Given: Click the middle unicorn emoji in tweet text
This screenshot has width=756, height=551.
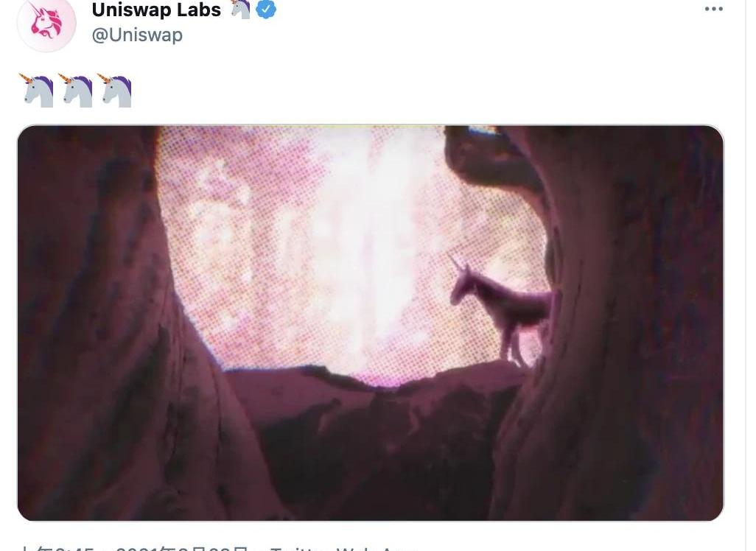Looking at the screenshot, I should pos(76,90).
